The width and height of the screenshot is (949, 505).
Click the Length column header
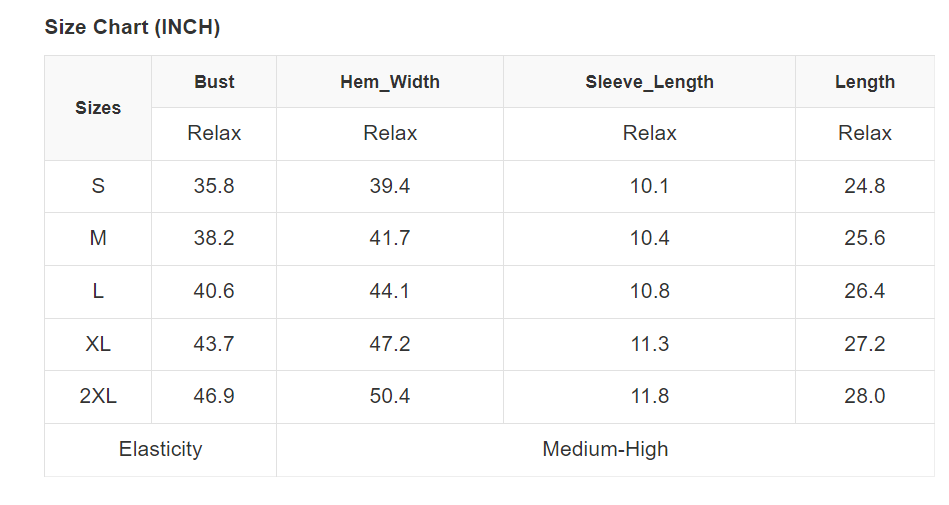[865, 82]
